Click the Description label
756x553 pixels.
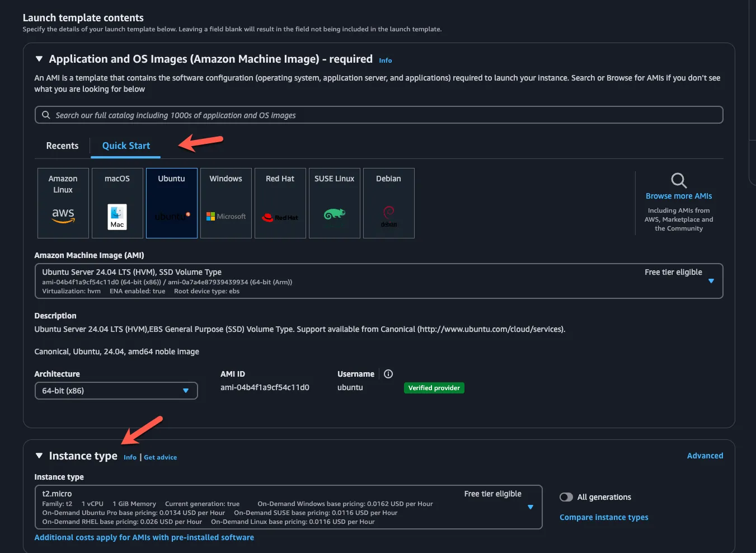(55, 316)
